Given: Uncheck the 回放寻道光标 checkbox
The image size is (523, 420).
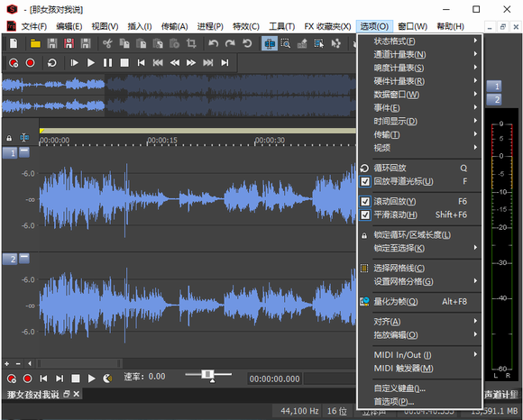Looking at the screenshot, I should pyautogui.click(x=365, y=181).
